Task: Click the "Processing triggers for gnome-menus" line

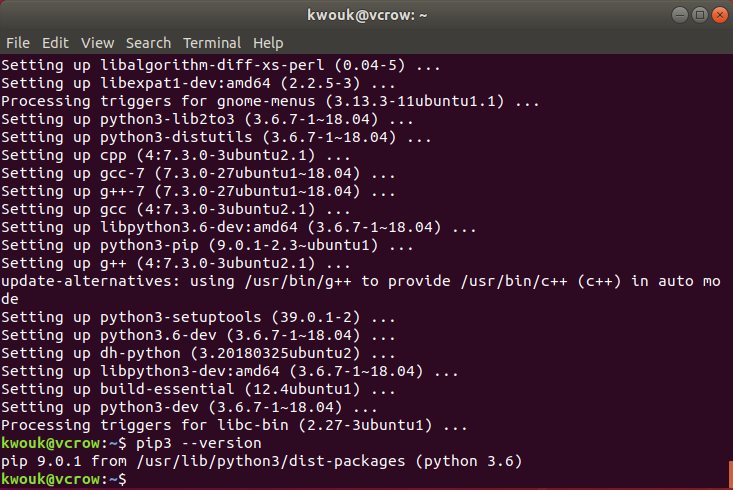Action: click(270, 101)
